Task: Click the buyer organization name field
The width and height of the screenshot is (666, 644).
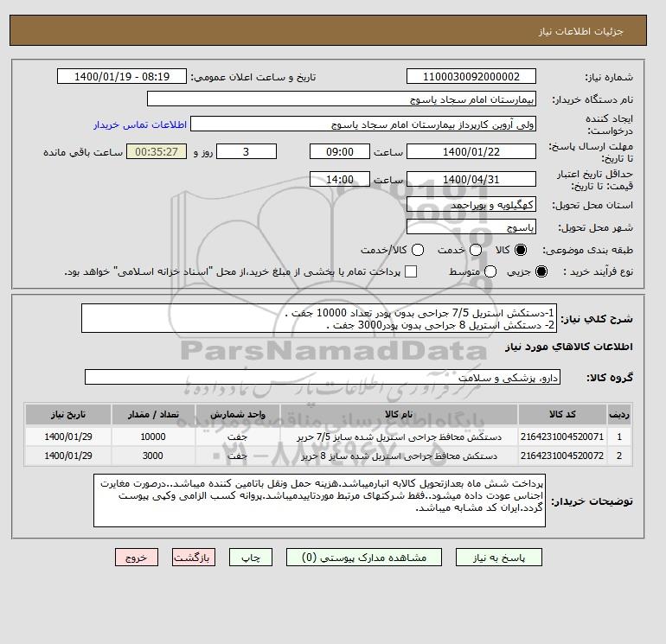Action: tap(342, 99)
